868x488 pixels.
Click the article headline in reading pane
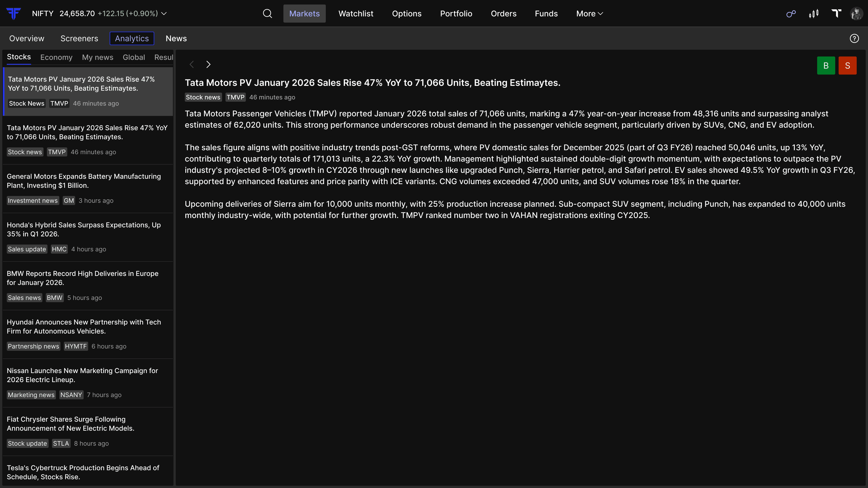click(373, 82)
